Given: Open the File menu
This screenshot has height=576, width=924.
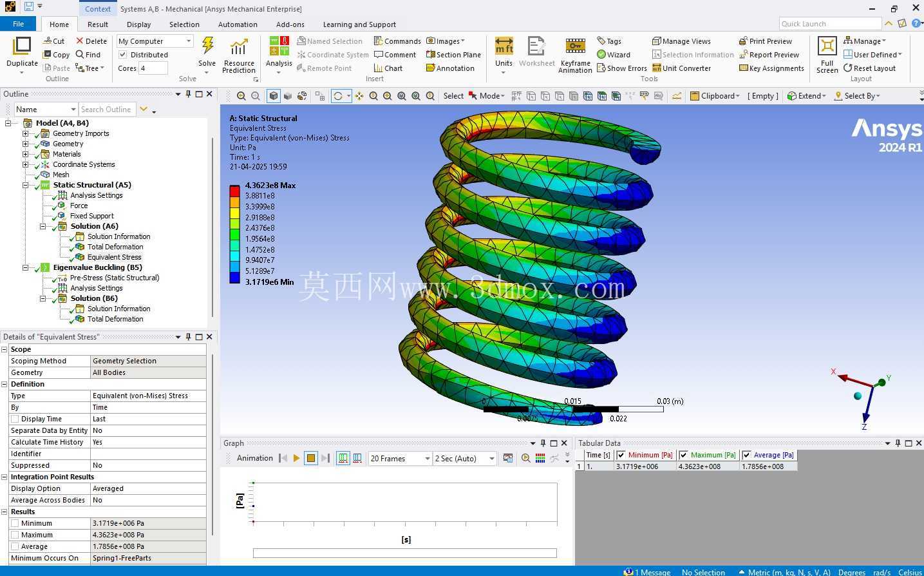Looking at the screenshot, I should [18, 24].
